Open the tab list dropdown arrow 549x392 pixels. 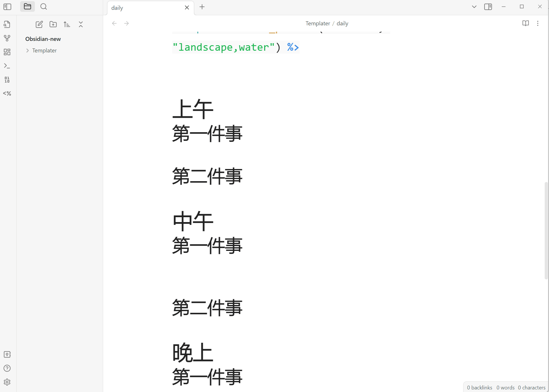click(474, 7)
